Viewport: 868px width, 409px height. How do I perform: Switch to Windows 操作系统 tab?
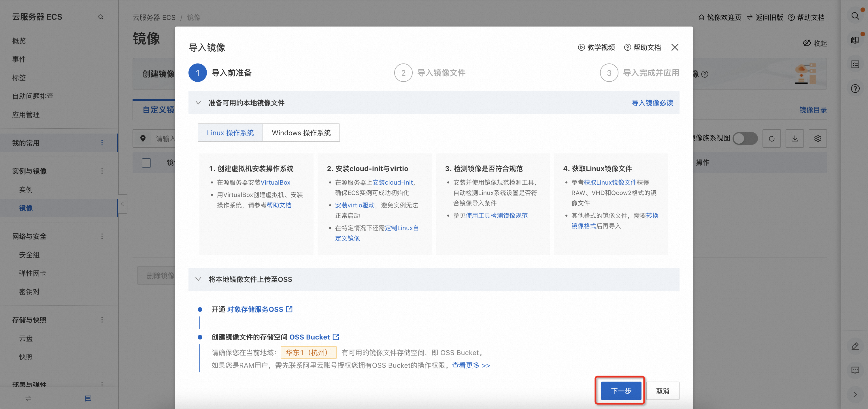click(301, 133)
